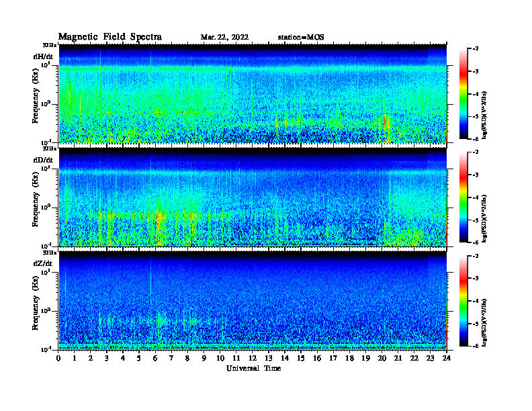This screenshot has width=532, height=411.
Task: Click the "-4" tick on dD/dt color scale
Action: [476, 197]
